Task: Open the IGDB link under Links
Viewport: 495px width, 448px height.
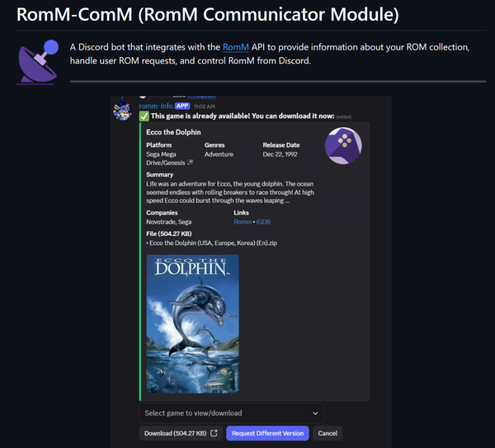Action: pos(263,222)
